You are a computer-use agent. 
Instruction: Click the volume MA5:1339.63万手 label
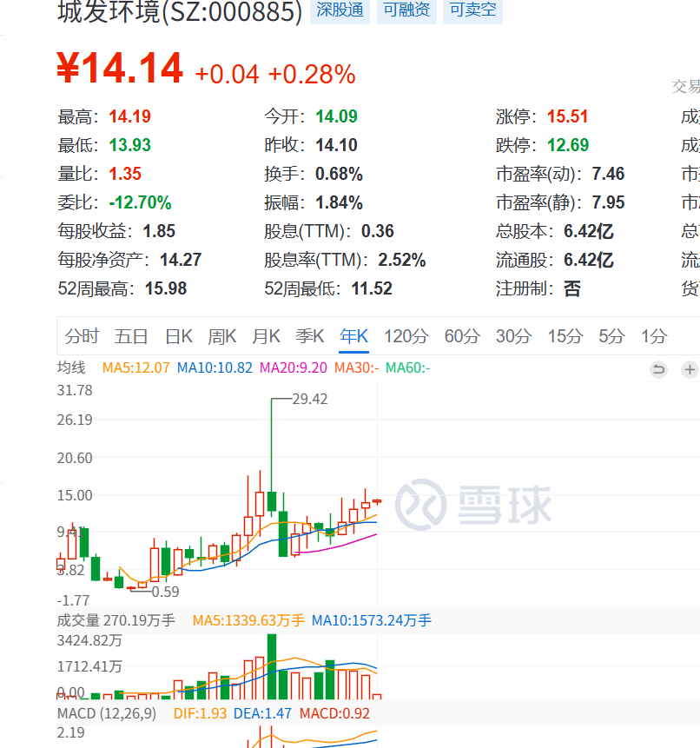(248, 620)
